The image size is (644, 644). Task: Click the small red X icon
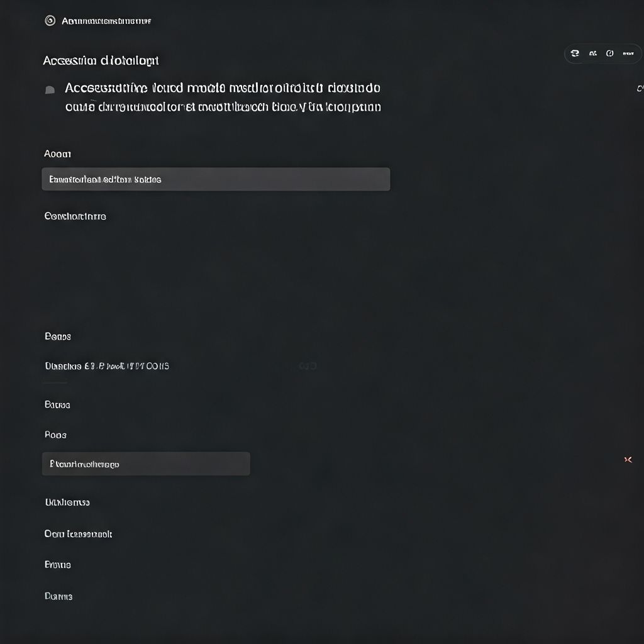tap(628, 460)
